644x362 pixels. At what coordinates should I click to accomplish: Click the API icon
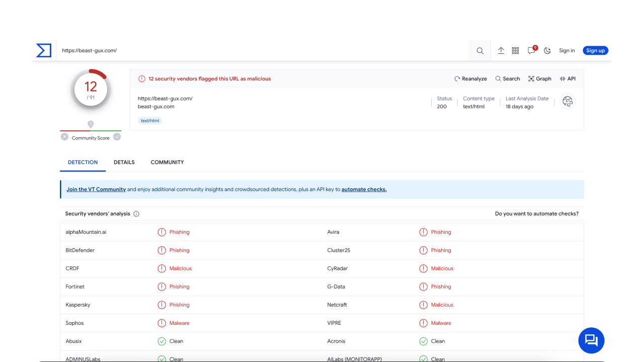click(568, 78)
